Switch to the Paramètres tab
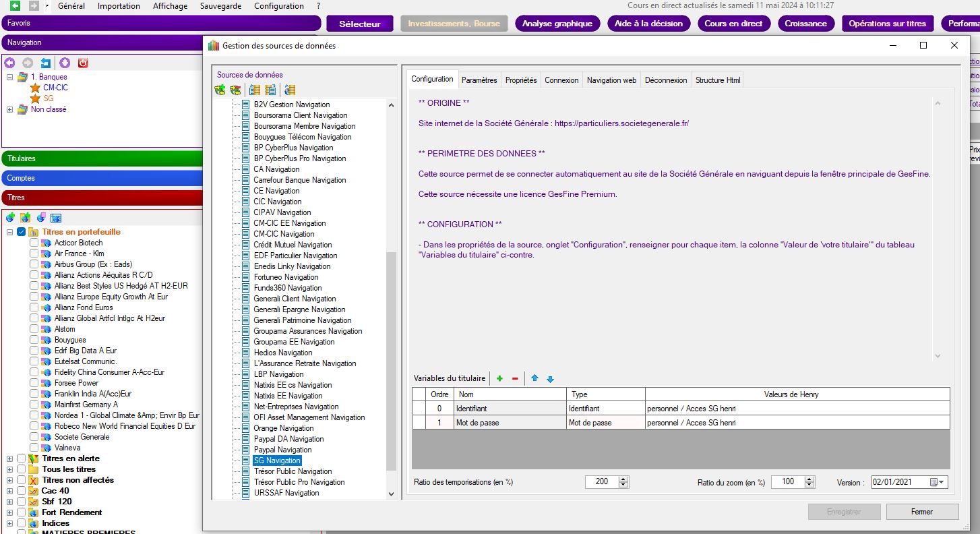 479,80
